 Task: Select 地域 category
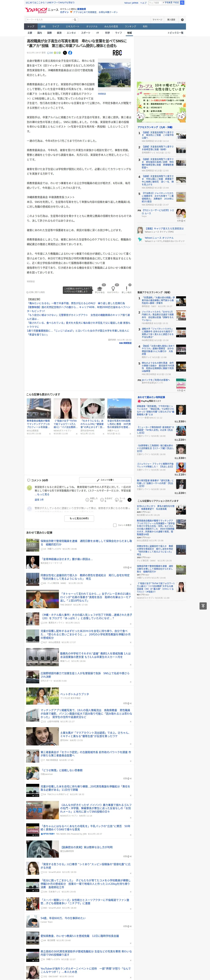(x=129, y=33)
